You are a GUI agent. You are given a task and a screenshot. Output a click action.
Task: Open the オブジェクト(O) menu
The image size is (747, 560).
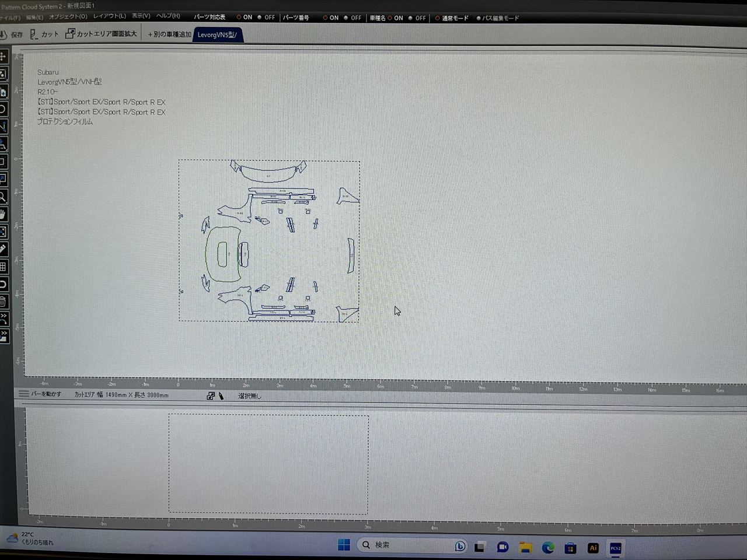68,16
